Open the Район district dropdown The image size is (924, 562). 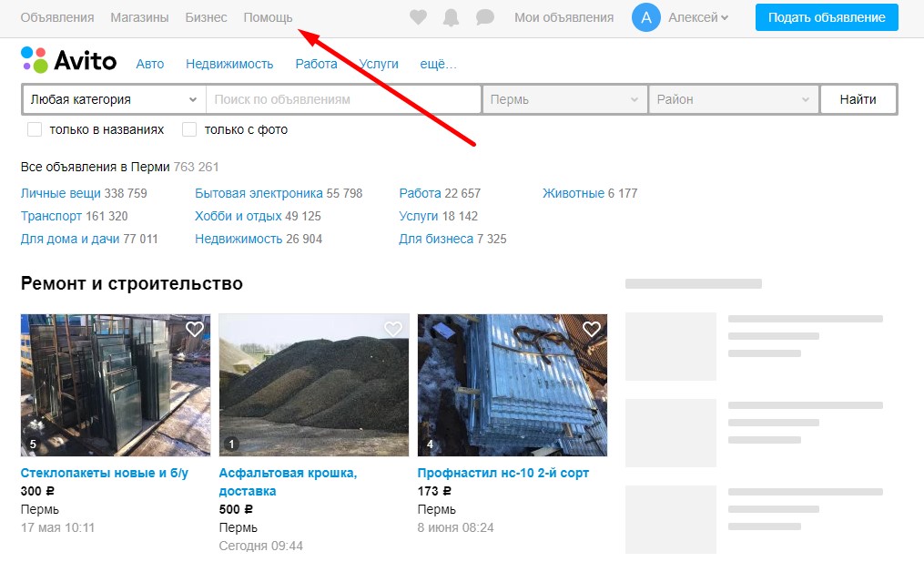[x=734, y=99]
